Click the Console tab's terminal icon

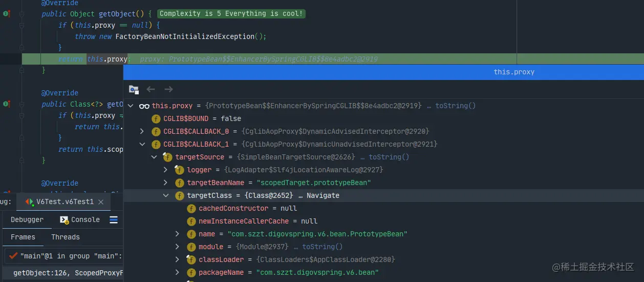click(65, 219)
